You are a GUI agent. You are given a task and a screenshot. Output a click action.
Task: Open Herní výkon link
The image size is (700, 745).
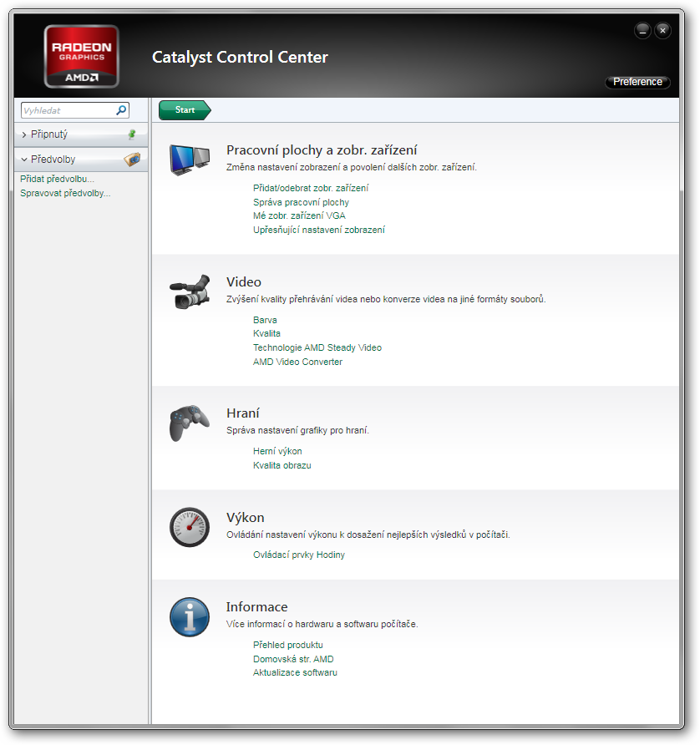[277, 451]
